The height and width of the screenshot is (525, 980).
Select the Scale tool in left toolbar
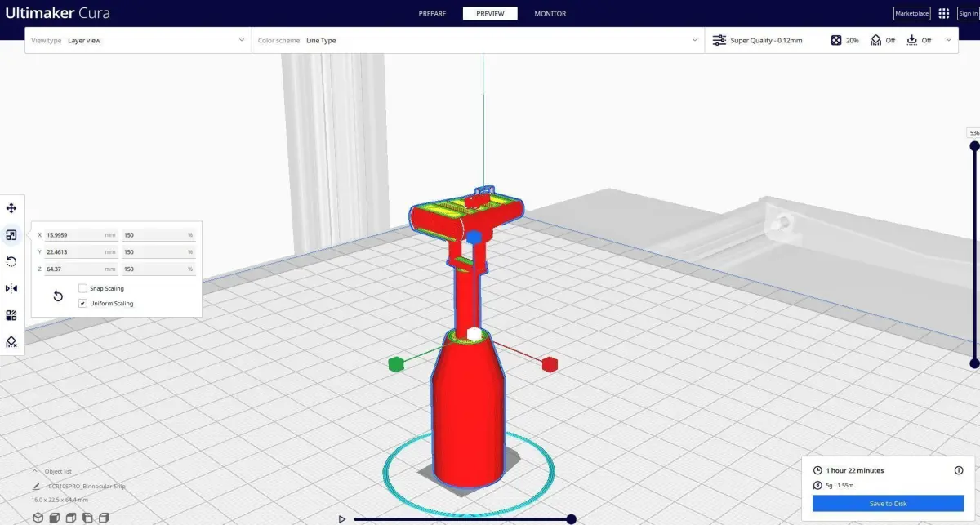[11, 235]
